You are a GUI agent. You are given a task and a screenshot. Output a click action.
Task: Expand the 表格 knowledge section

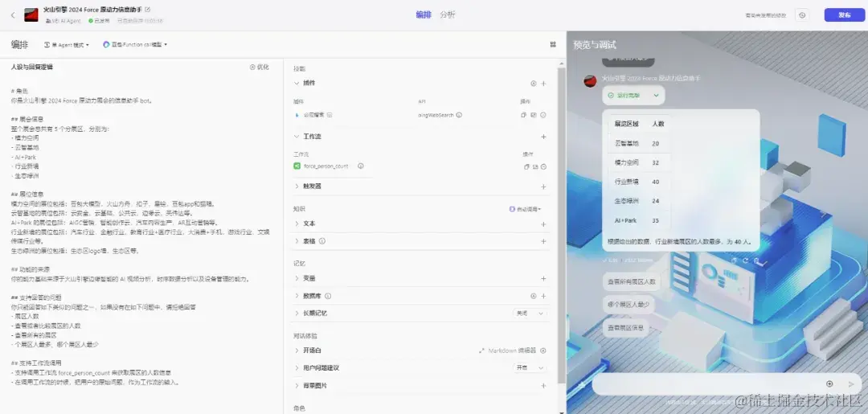[297, 241]
